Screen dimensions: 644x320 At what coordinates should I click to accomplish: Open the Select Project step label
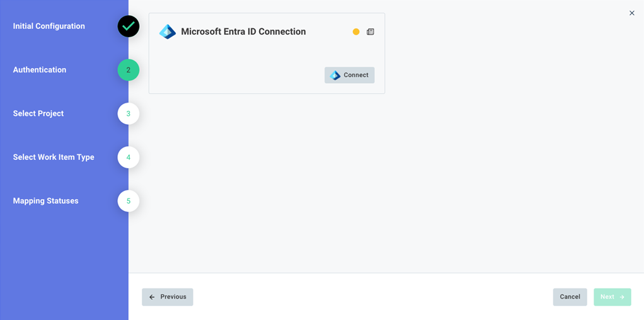pos(38,114)
